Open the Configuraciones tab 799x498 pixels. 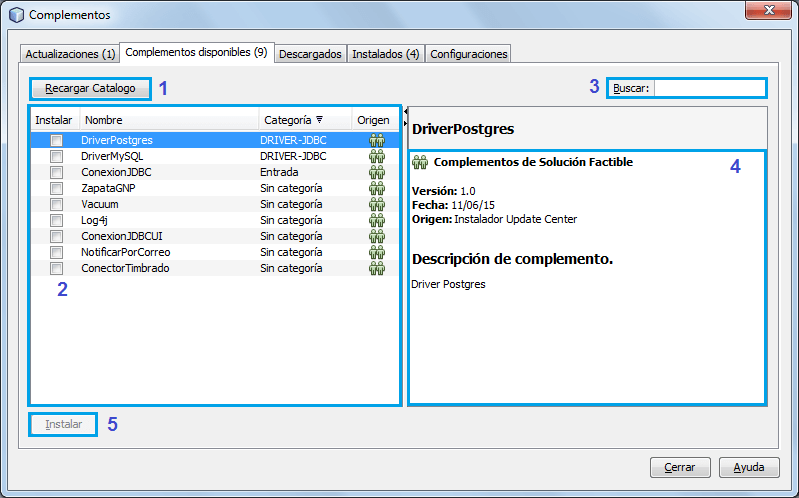pos(469,54)
